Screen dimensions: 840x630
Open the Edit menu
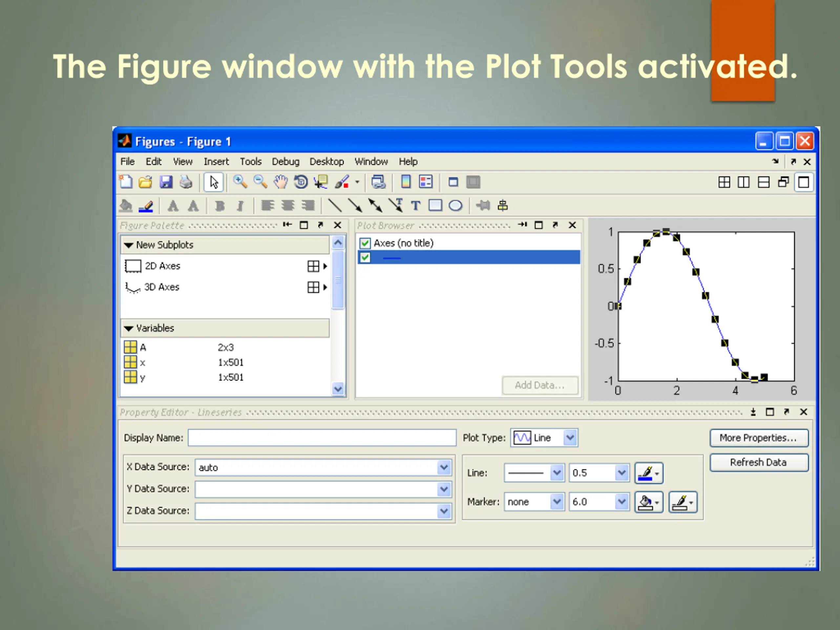point(154,162)
